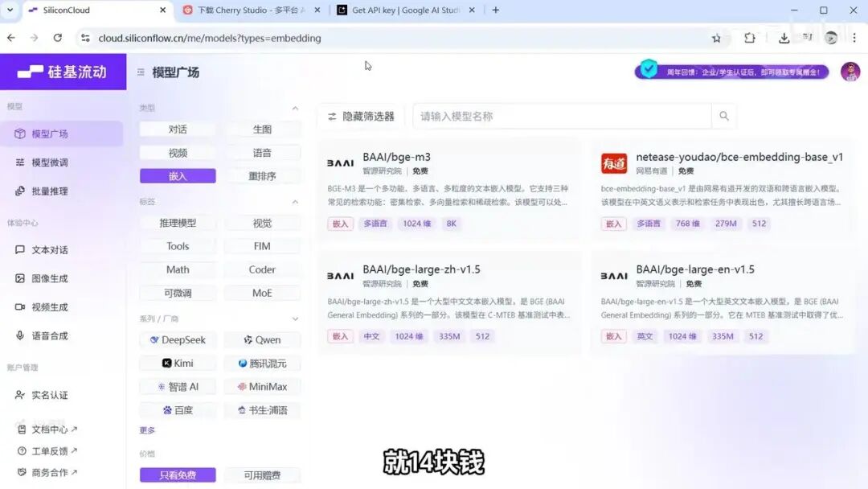Open 模型广场 in the sidebar
Viewport: 868px width, 489px height.
61,134
